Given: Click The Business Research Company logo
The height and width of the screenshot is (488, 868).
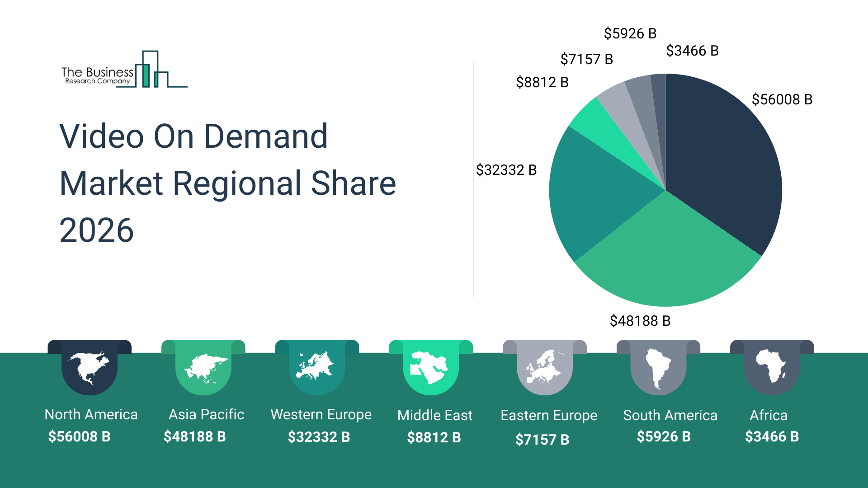Looking at the screenshot, I should [x=124, y=70].
